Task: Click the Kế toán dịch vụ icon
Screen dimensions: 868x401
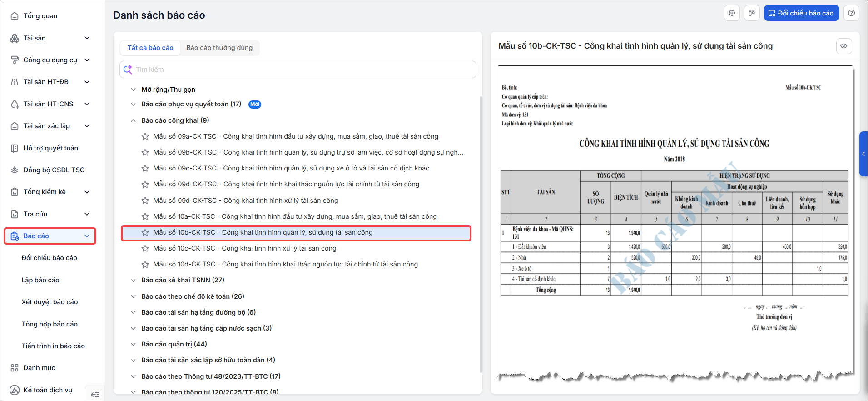Action: (15, 390)
